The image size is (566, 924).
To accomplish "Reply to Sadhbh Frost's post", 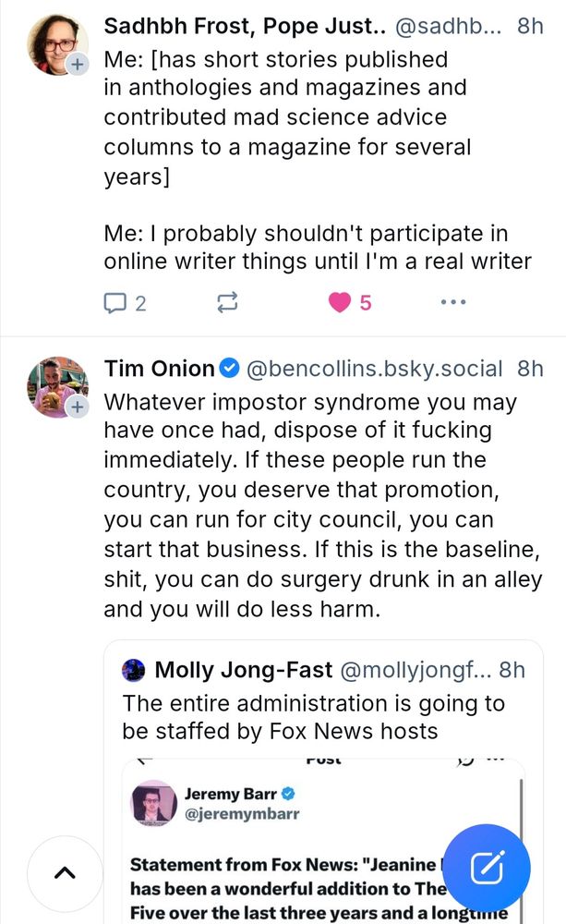I will [x=115, y=302].
